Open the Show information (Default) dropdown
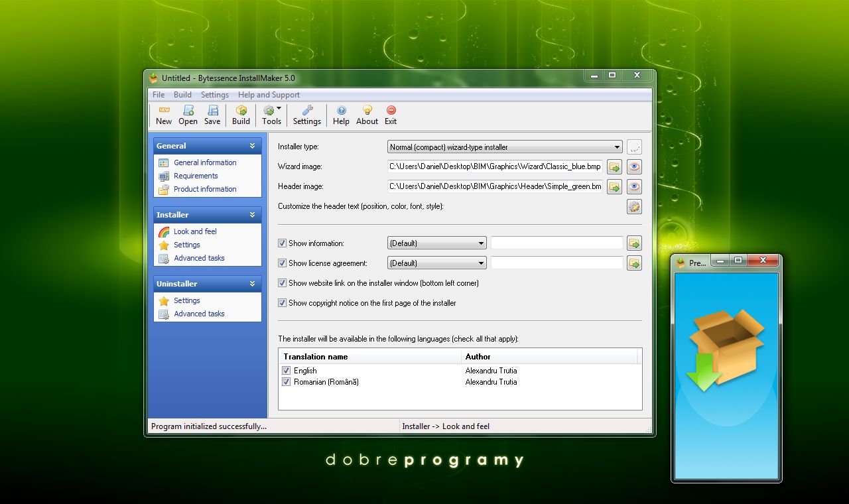 click(x=436, y=243)
